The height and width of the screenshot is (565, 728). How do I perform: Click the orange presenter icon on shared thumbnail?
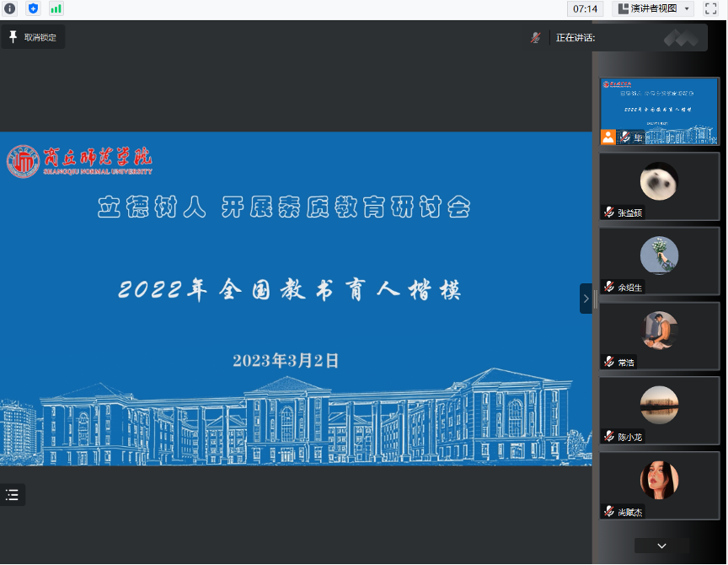coord(608,137)
